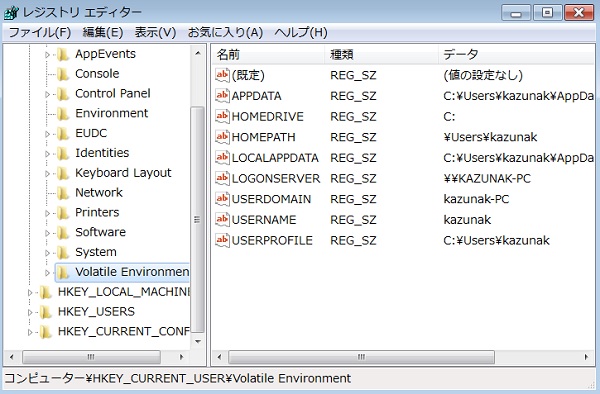
Task: Click the tree pane horizontal scrollbar thumb
Action: [x=91, y=357]
